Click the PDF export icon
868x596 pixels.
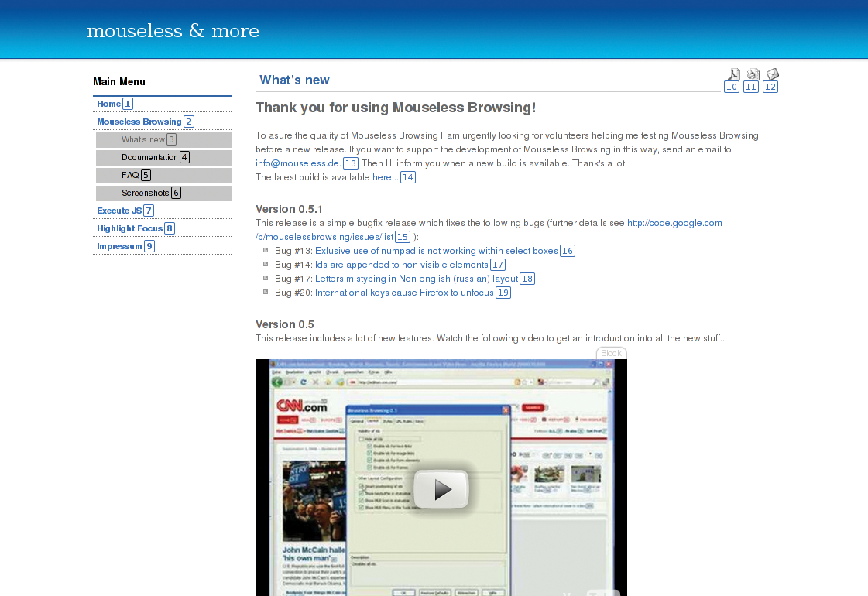coord(733,75)
